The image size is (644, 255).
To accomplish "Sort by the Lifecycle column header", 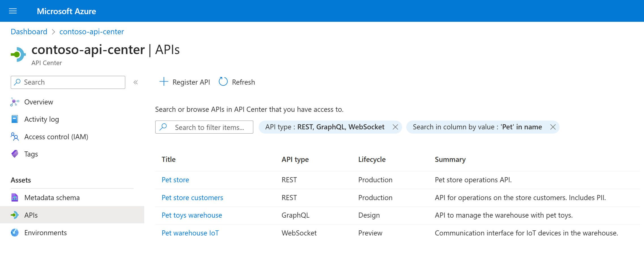I will click(x=372, y=160).
